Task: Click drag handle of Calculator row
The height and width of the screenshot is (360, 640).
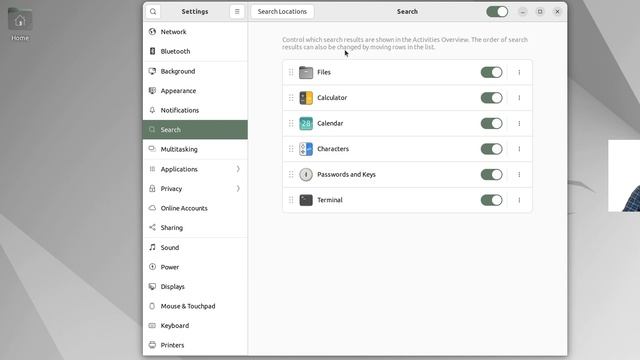Action: click(291, 98)
